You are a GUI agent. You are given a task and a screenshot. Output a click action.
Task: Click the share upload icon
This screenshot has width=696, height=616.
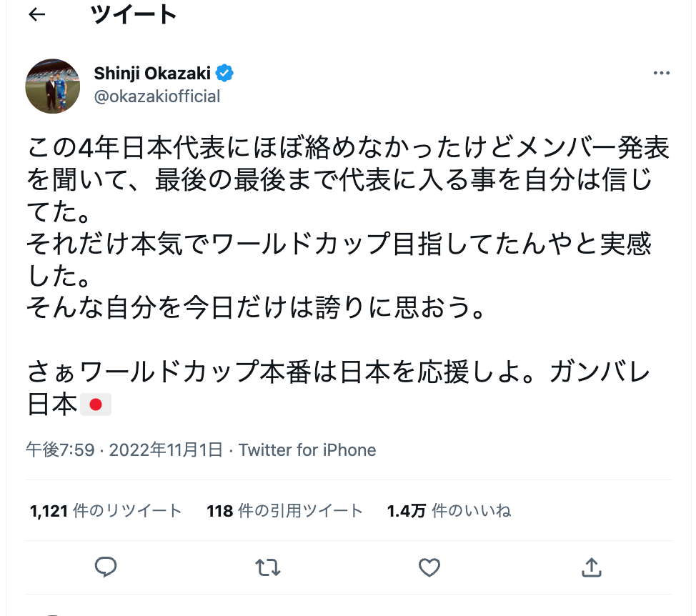pyautogui.click(x=590, y=567)
